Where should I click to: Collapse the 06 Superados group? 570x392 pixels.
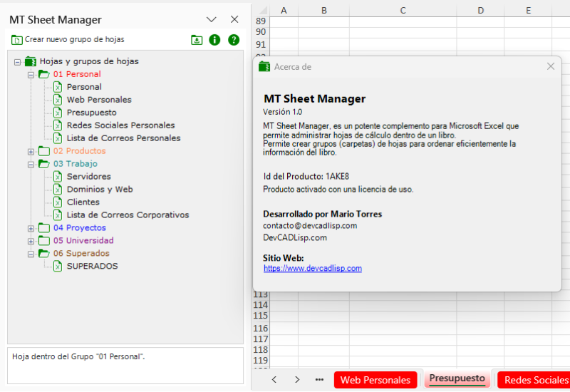(31, 254)
